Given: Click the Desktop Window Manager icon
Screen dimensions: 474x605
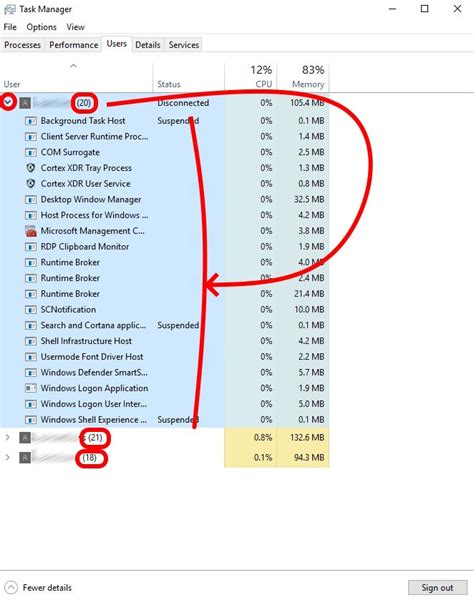Looking at the screenshot, I should pos(30,200).
